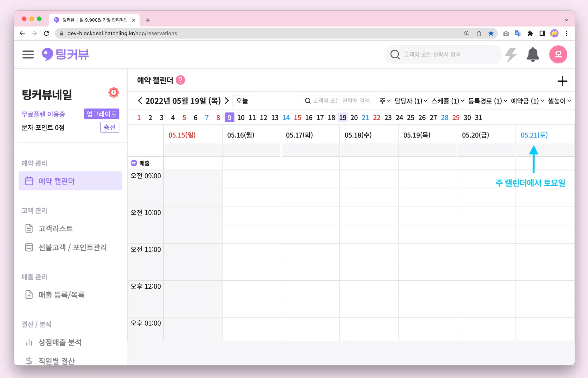Image resolution: width=588 pixels, height=378 pixels.
Task: Click the notification bell icon
Action: coord(533,54)
